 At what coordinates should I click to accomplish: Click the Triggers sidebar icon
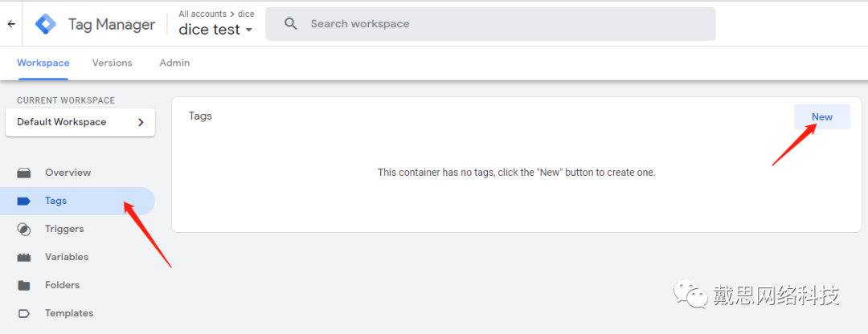pyautogui.click(x=24, y=229)
